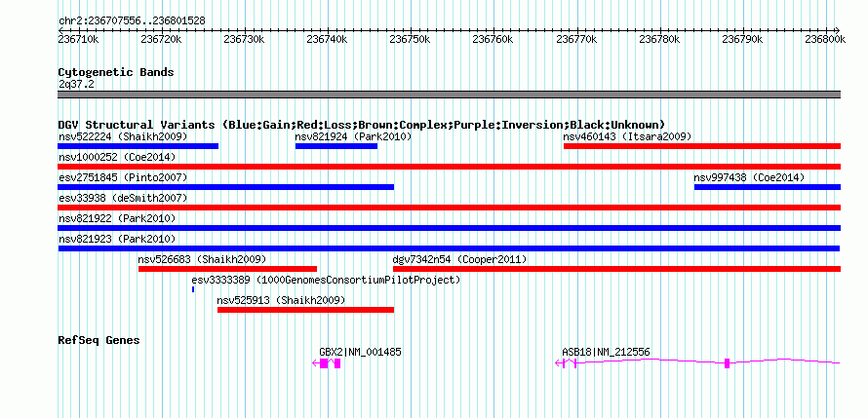Select the nsv821922 (Park2010) blue bar

point(449,228)
